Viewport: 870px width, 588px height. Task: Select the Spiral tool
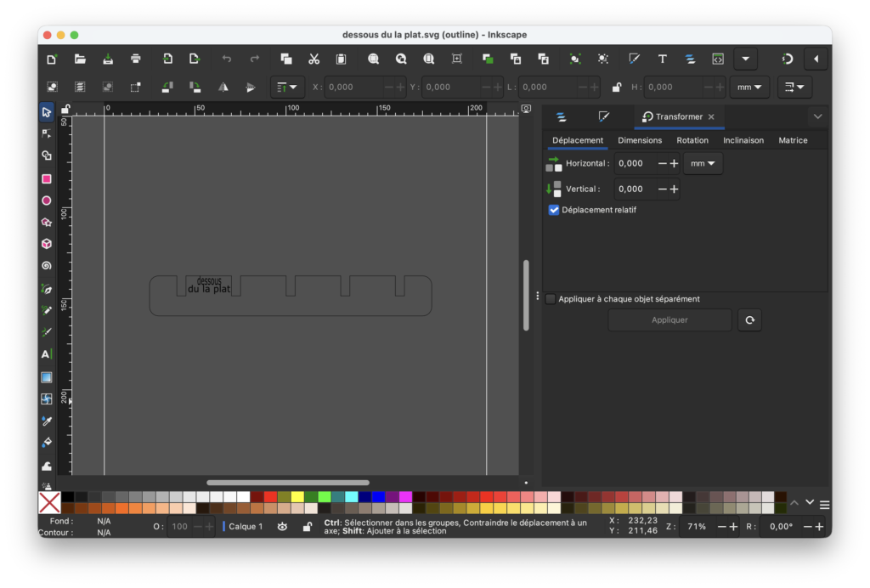(47, 266)
